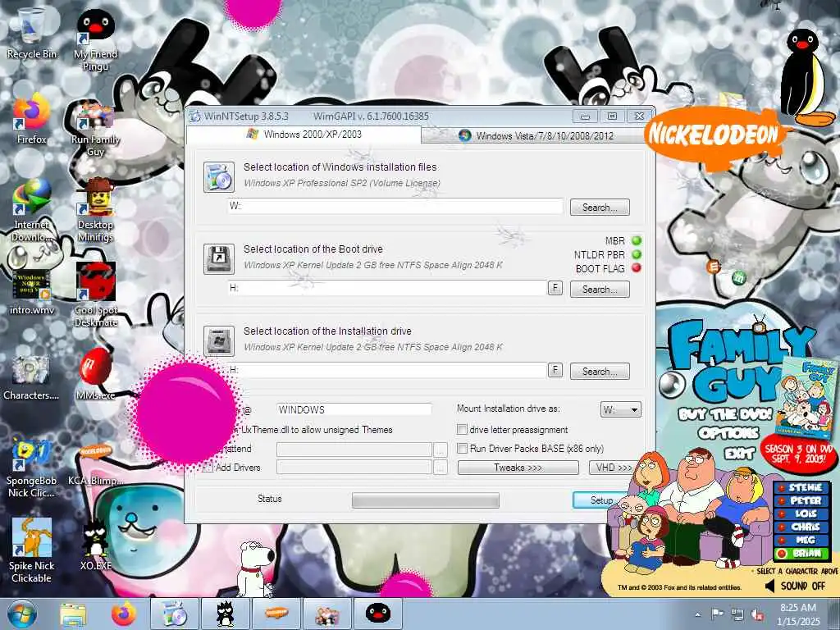Image resolution: width=840 pixels, height=630 pixels.
Task: Select the XO.EXE desktop icon
Action: 95,543
